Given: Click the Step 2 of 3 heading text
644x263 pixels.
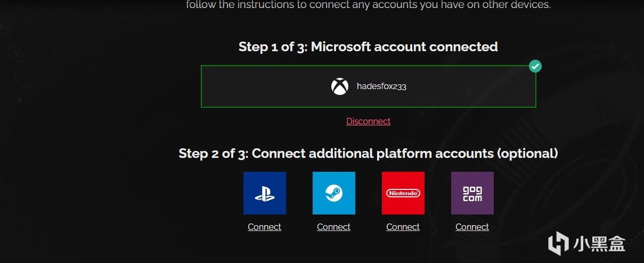Looking at the screenshot, I should point(213,154).
